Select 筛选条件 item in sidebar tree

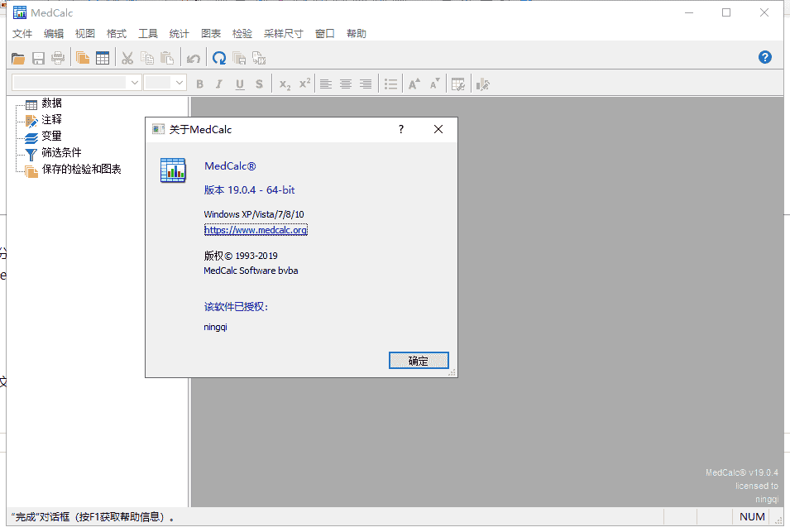[61, 152]
